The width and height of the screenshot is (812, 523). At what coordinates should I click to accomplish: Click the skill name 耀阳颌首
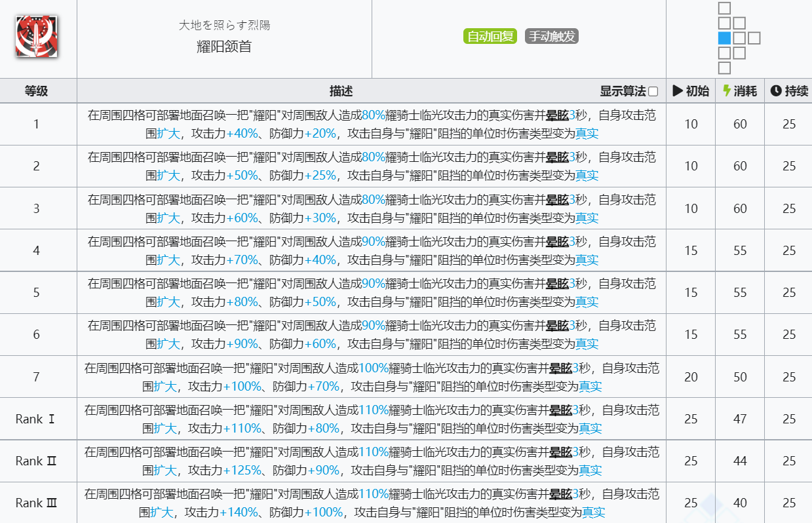coord(224,47)
